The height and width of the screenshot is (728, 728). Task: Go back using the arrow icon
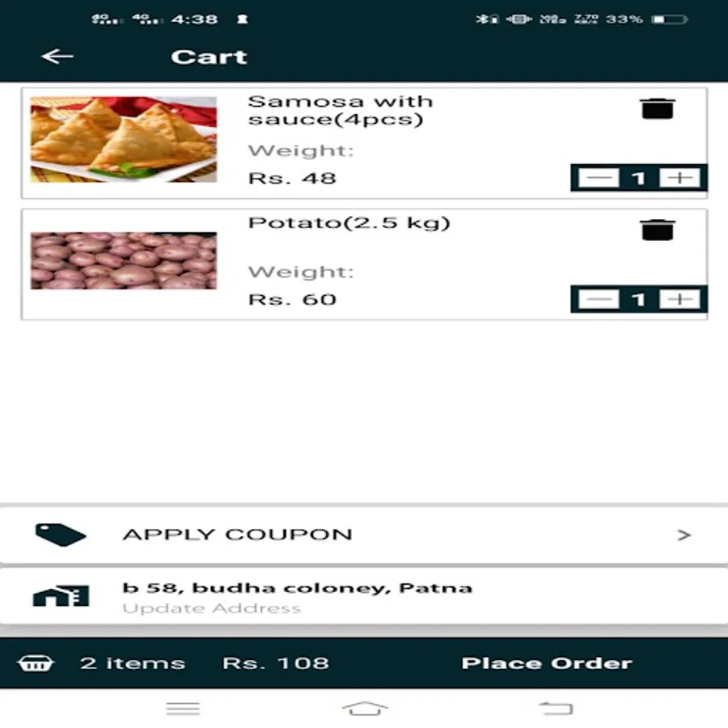(57, 57)
